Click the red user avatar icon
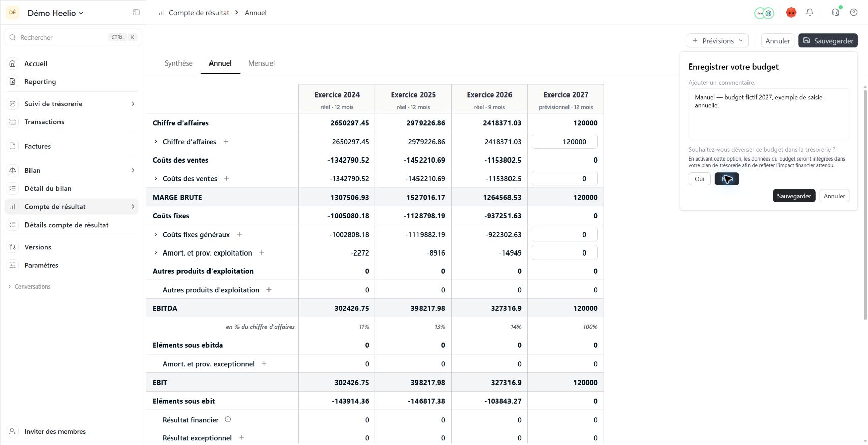The image size is (868, 445). (791, 13)
